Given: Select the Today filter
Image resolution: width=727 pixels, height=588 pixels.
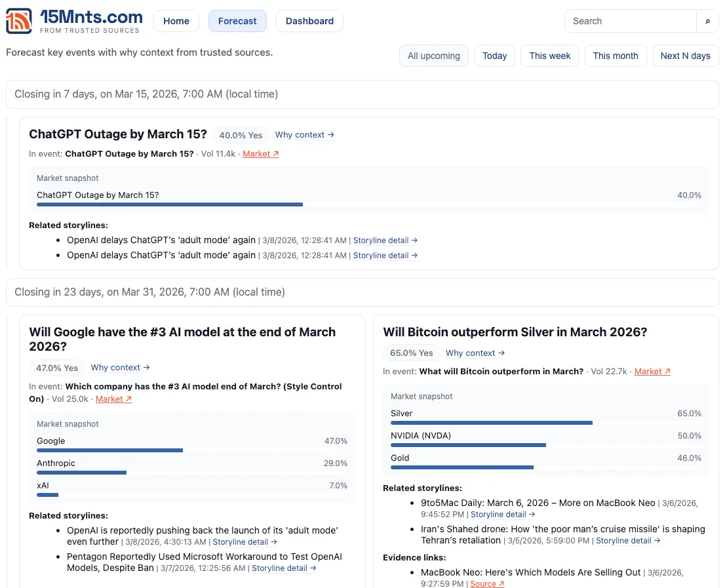Looking at the screenshot, I should coord(495,56).
